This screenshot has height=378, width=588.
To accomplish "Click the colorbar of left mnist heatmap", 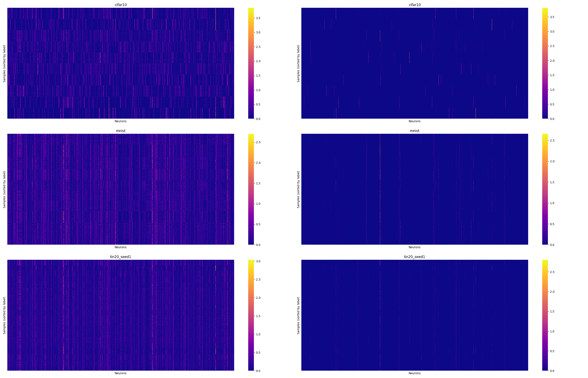I will tap(251, 189).
